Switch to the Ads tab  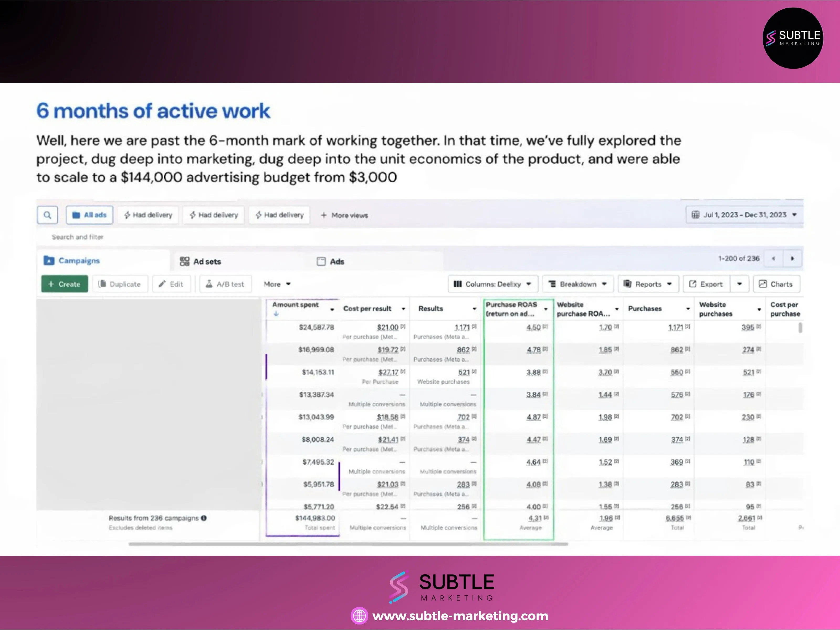[331, 261]
